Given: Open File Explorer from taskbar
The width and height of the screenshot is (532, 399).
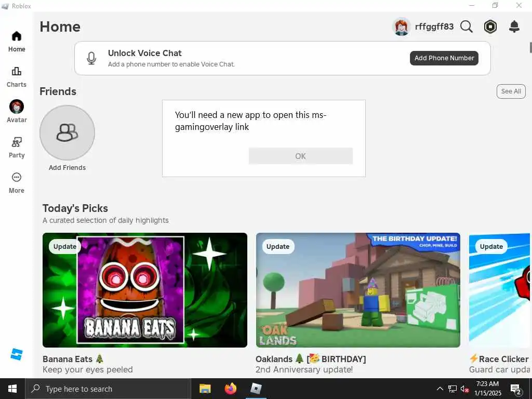Looking at the screenshot, I should click(x=205, y=389).
